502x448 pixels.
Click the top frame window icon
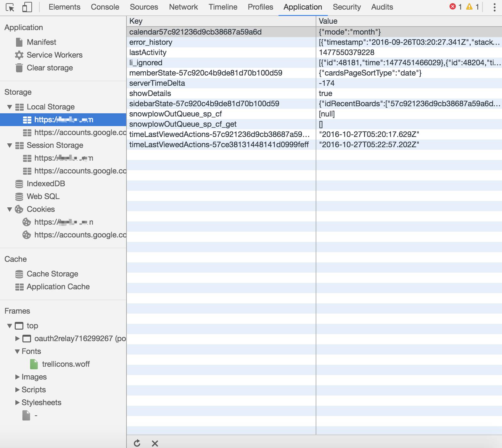click(x=19, y=326)
